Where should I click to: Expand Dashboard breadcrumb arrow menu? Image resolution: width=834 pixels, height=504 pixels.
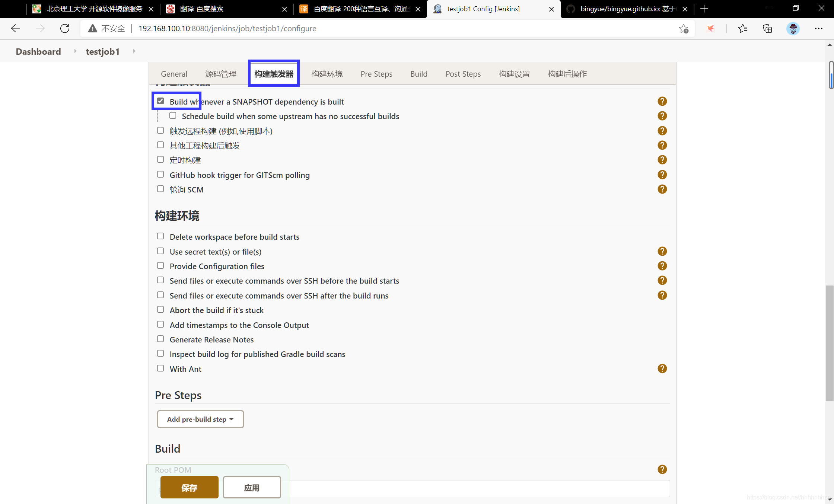click(x=75, y=51)
